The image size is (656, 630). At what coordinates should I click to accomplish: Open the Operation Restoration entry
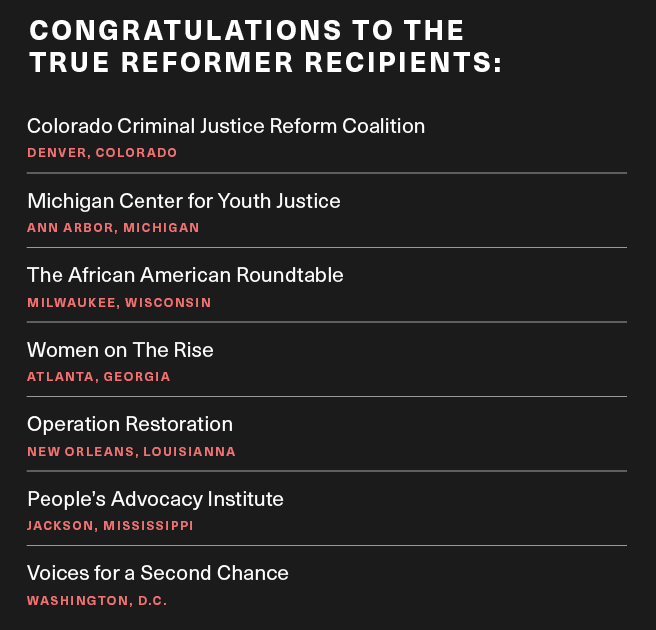coord(130,425)
